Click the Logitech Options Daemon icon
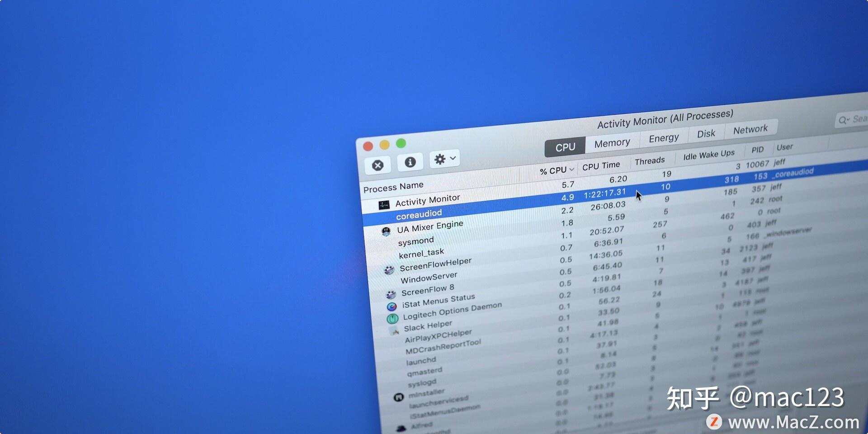 click(x=392, y=319)
